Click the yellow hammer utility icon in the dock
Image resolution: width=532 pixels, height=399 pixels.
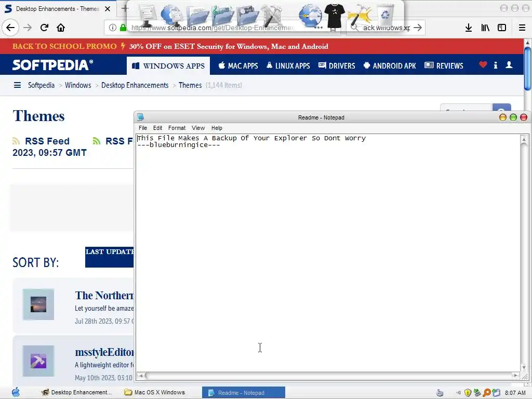(x=360, y=15)
